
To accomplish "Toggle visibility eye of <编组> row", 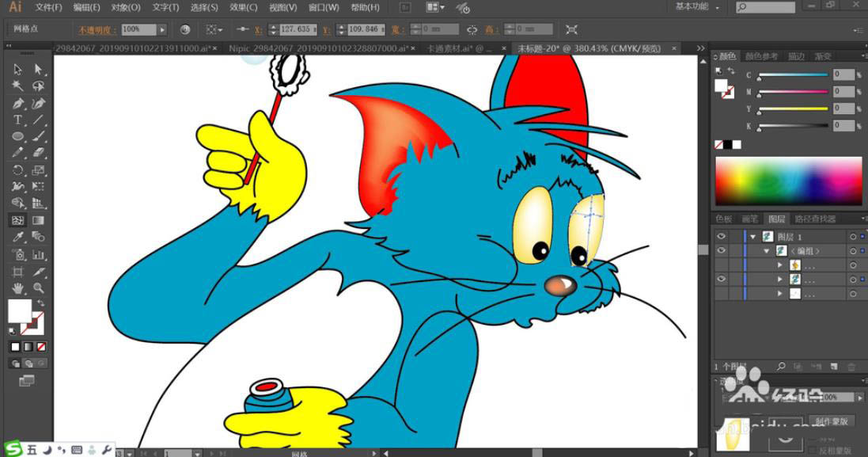I will (721, 251).
